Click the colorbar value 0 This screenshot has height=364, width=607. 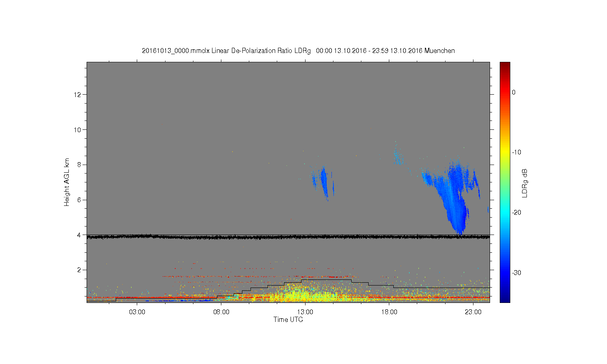[514, 92]
